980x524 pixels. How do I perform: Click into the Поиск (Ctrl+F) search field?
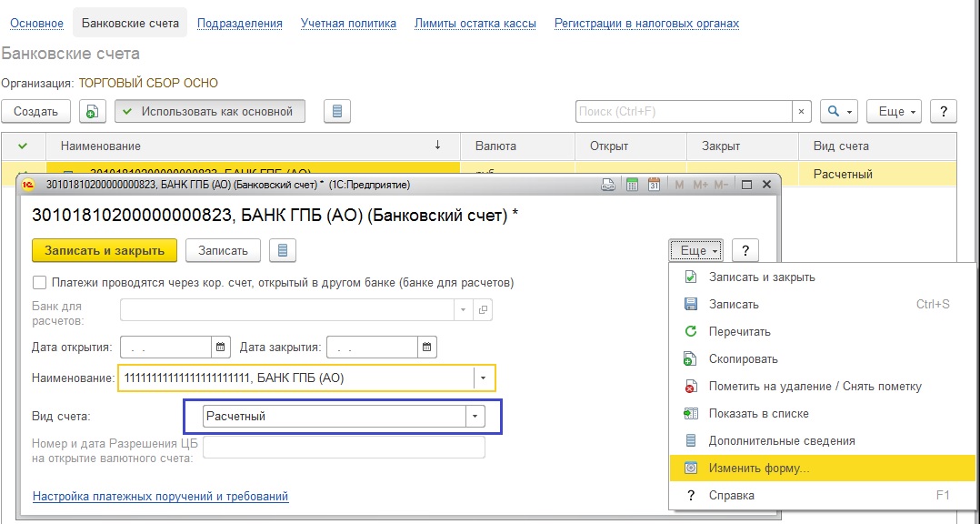point(684,111)
